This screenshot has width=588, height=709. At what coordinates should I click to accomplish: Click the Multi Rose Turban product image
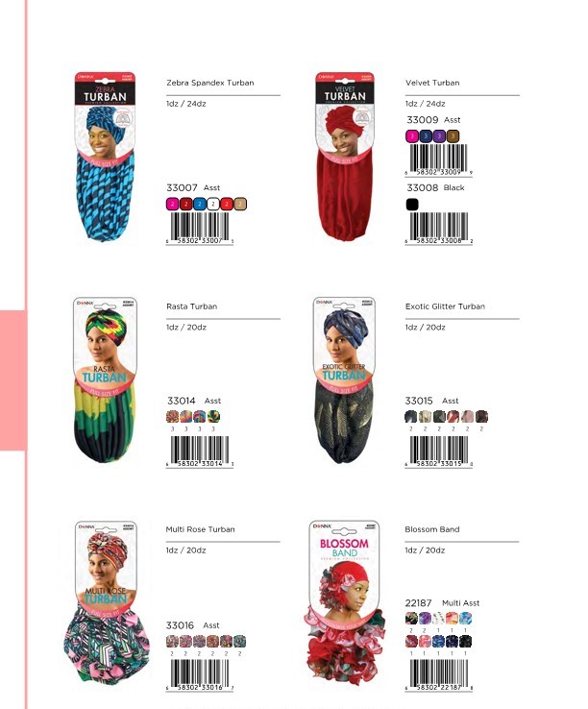tap(107, 602)
